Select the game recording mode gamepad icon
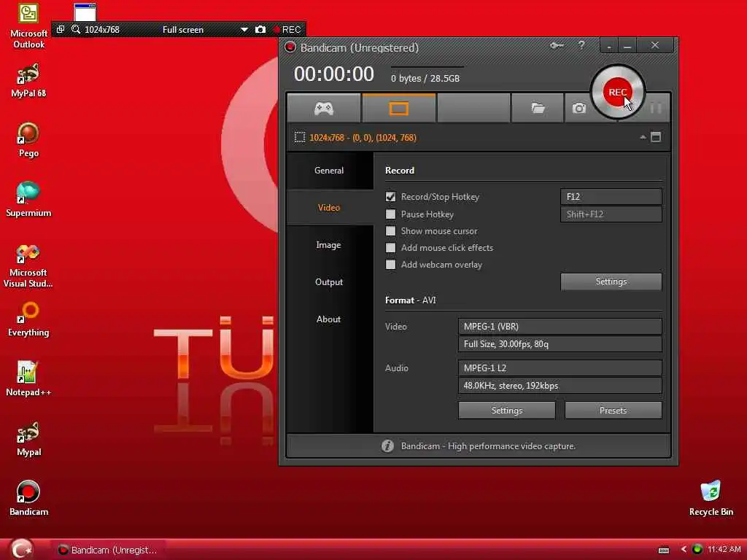Image resolution: width=747 pixels, height=560 pixels. (x=323, y=109)
